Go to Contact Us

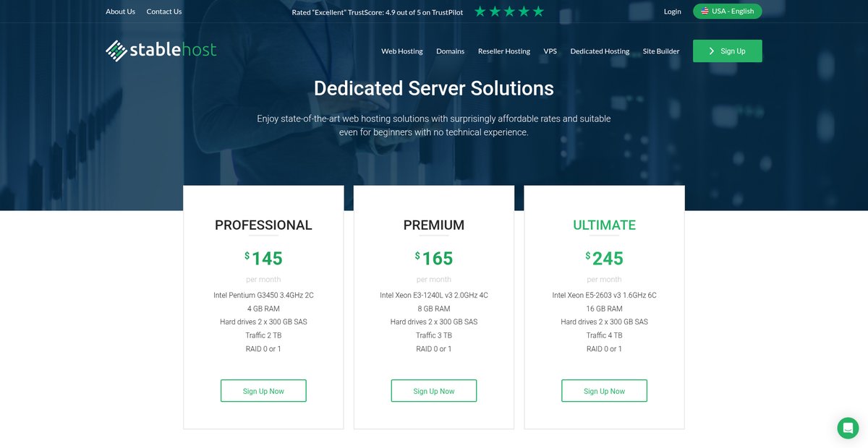(164, 12)
